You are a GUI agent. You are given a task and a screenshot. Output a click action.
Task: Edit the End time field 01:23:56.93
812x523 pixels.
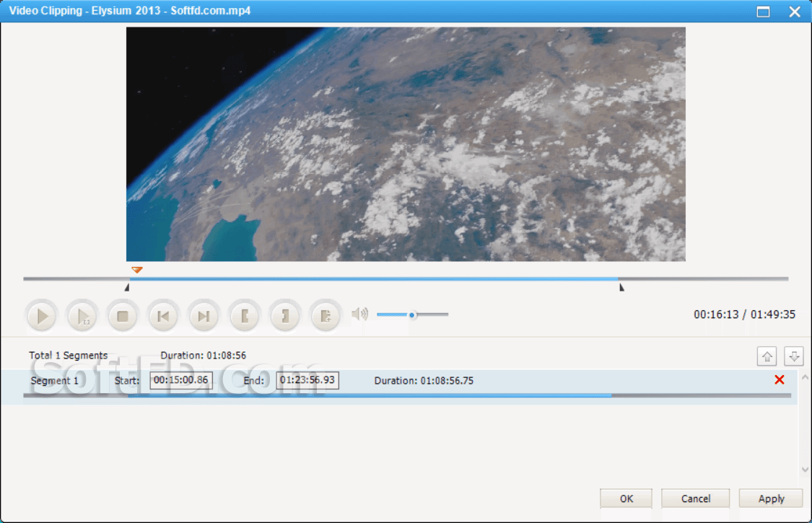307,380
